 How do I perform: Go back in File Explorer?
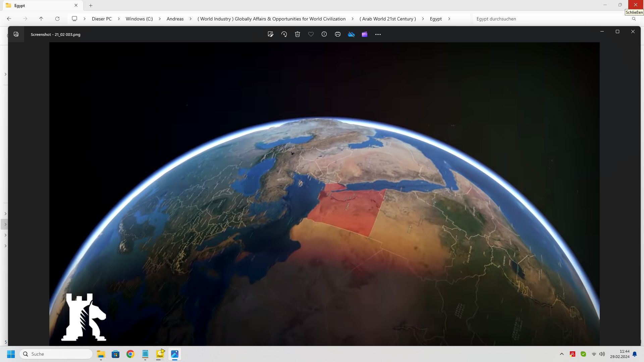[x=9, y=19]
